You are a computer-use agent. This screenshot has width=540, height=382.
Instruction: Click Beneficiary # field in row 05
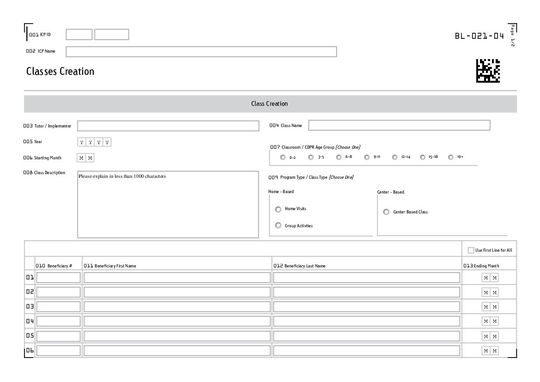point(58,336)
